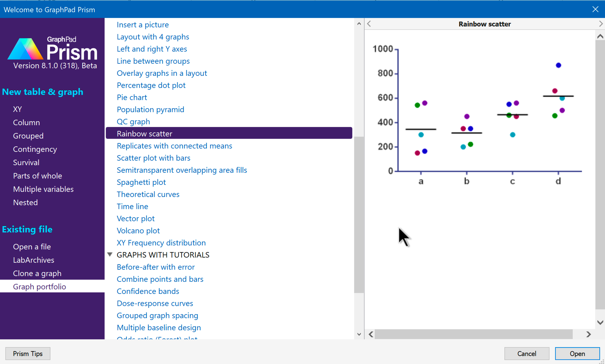Click the Open button to load graph

tap(577, 354)
